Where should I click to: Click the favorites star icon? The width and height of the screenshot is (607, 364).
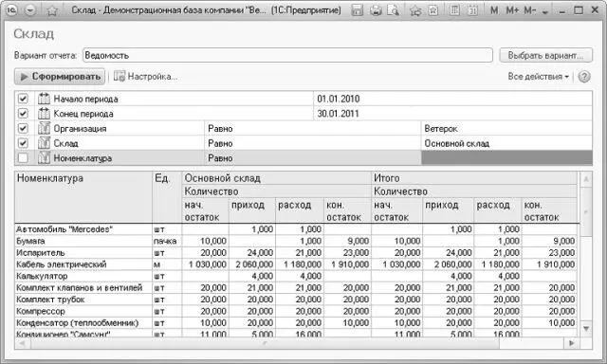click(x=52, y=10)
